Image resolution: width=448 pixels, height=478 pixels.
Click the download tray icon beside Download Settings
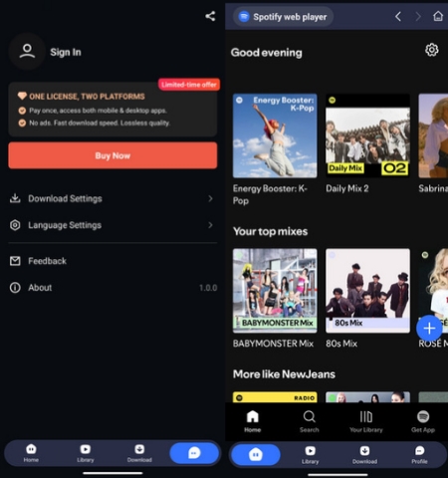click(x=15, y=198)
